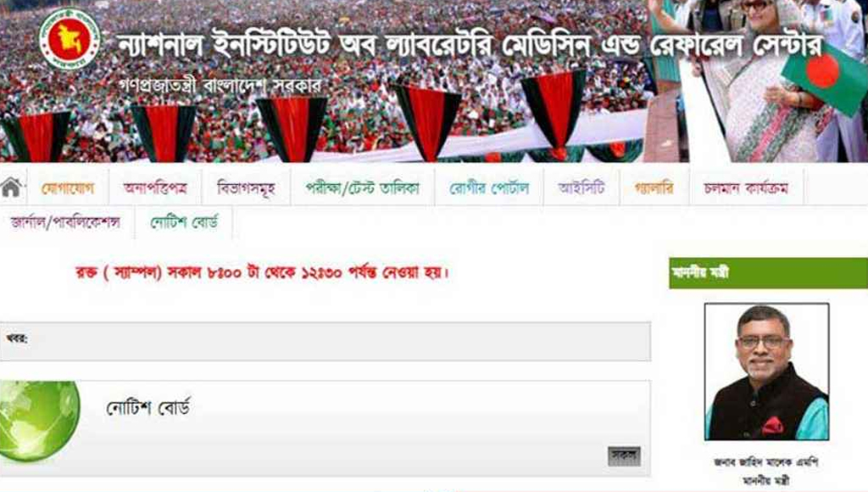Open পরীক্ষা/টেস্ট তালিকা menu item
Viewport: 868px width, 492px height.
pos(363,188)
